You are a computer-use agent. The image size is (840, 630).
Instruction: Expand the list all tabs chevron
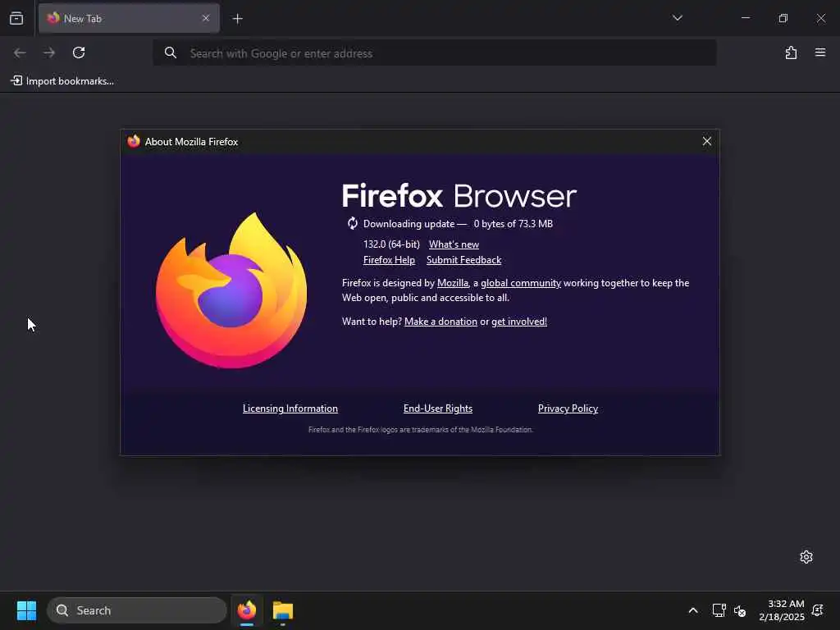coord(677,18)
